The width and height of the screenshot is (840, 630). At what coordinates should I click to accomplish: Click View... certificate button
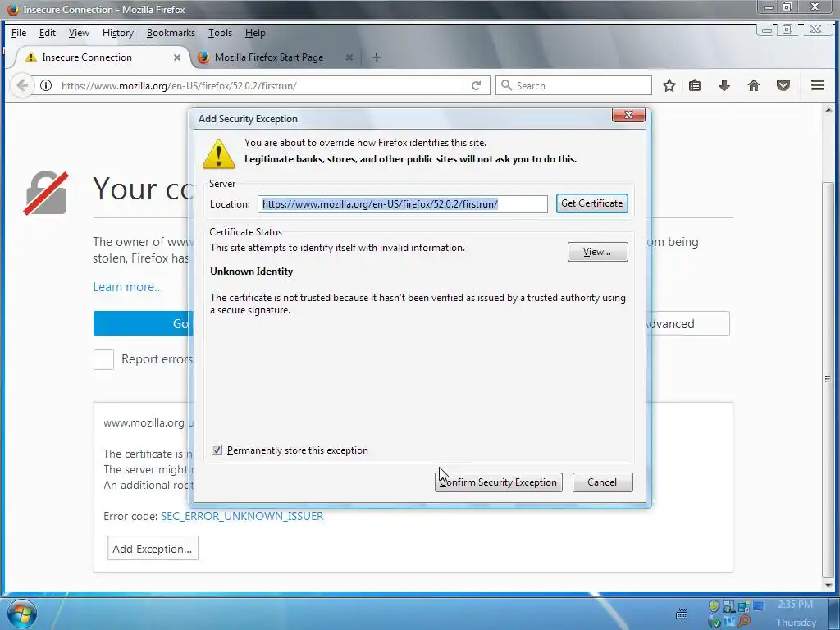click(x=597, y=252)
